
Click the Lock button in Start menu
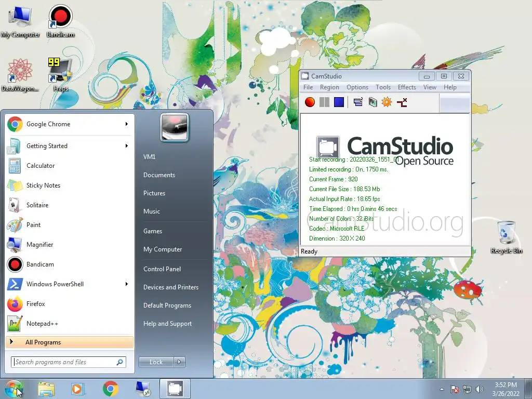click(156, 362)
